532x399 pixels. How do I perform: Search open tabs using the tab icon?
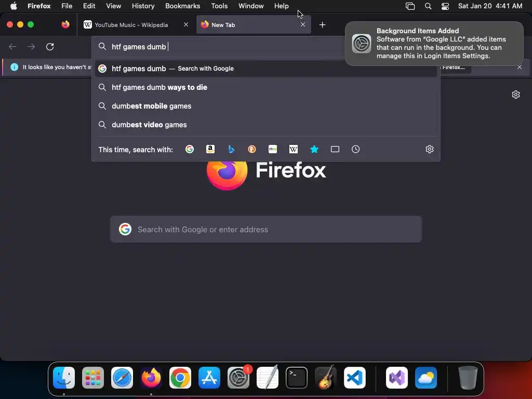tap(335, 149)
